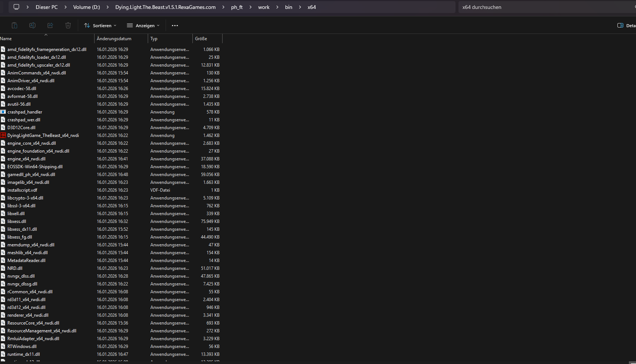Navigate to the work breadcrumb folder

pyautogui.click(x=264, y=7)
